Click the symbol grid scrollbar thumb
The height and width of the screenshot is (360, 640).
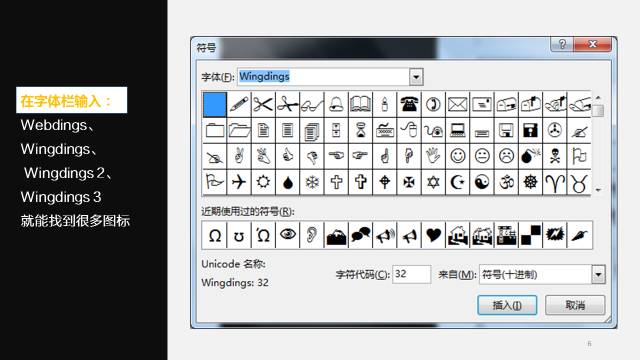(x=598, y=111)
